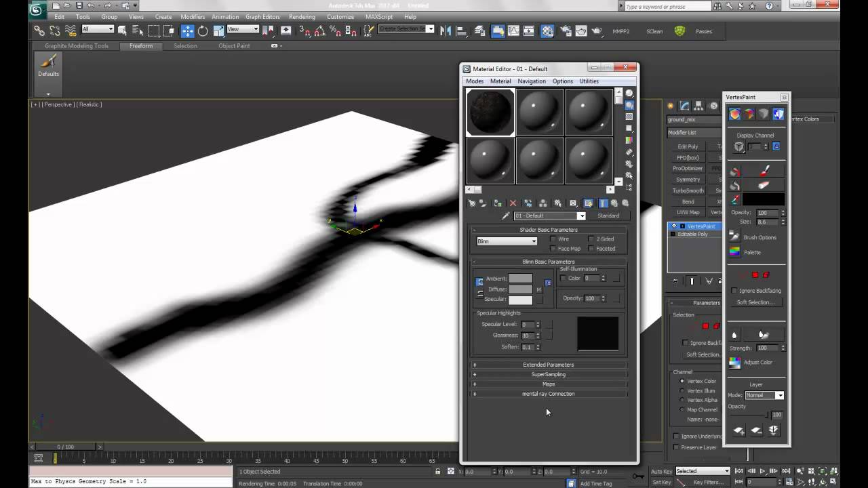Select Editable Poly in modifier stack
The width and height of the screenshot is (868, 488).
click(694, 234)
